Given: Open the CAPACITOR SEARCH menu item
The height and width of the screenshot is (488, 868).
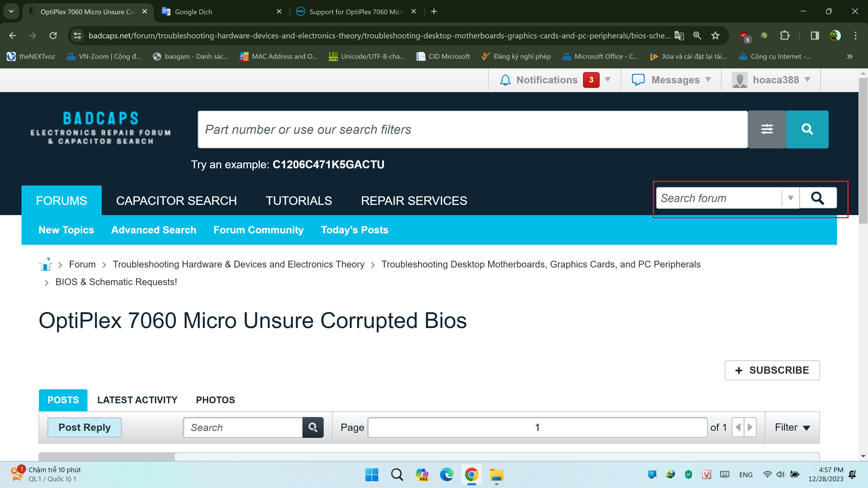Looking at the screenshot, I should (176, 201).
